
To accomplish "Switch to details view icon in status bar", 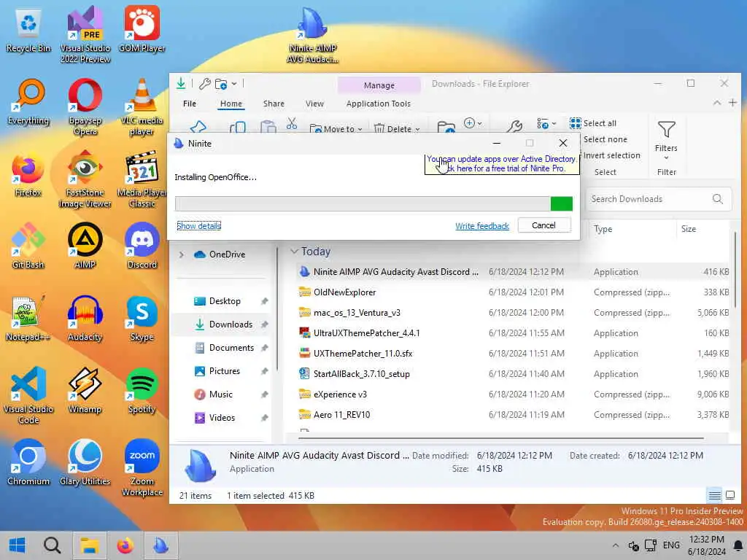I will (714, 496).
